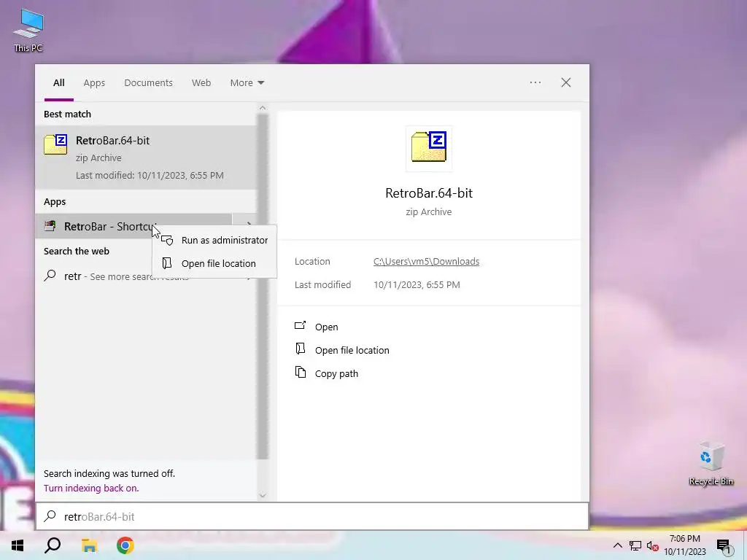Click the Windows Start button
Image resolution: width=747 pixels, height=560 pixels.
[x=18, y=545]
